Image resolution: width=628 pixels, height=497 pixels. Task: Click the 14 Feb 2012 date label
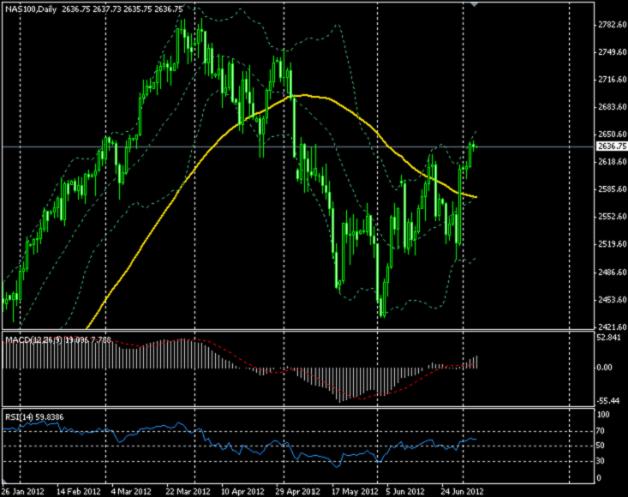pos(78,491)
